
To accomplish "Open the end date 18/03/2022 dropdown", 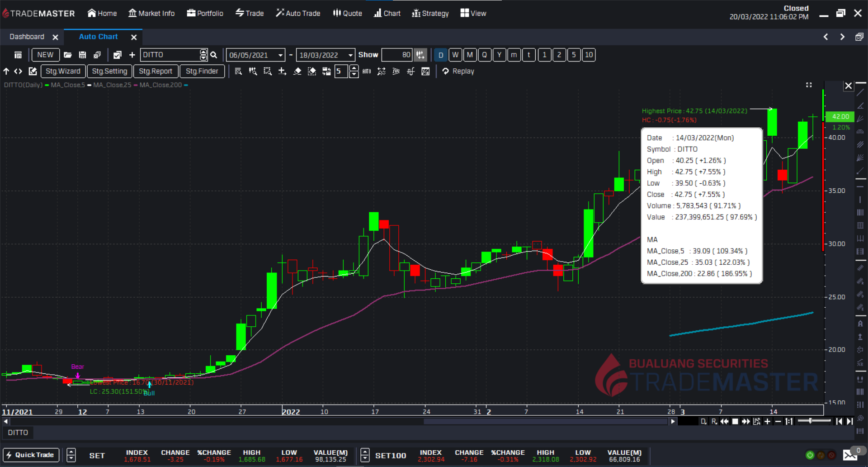I will pyautogui.click(x=351, y=55).
